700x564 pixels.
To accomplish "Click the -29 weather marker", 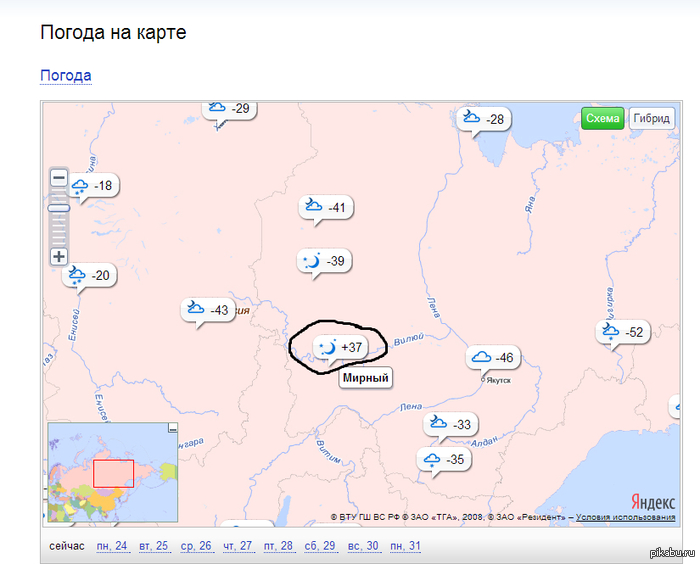I will [229, 109].
